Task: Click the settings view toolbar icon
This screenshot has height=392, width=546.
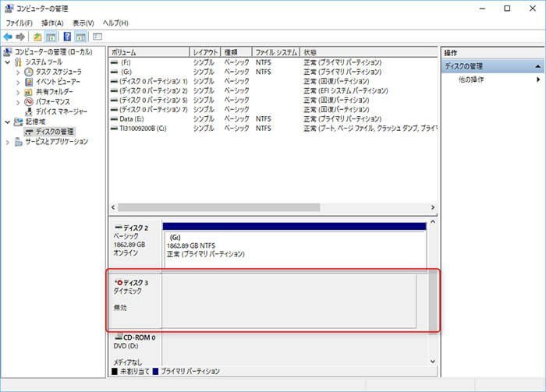Action: click(x=97, y=37)
